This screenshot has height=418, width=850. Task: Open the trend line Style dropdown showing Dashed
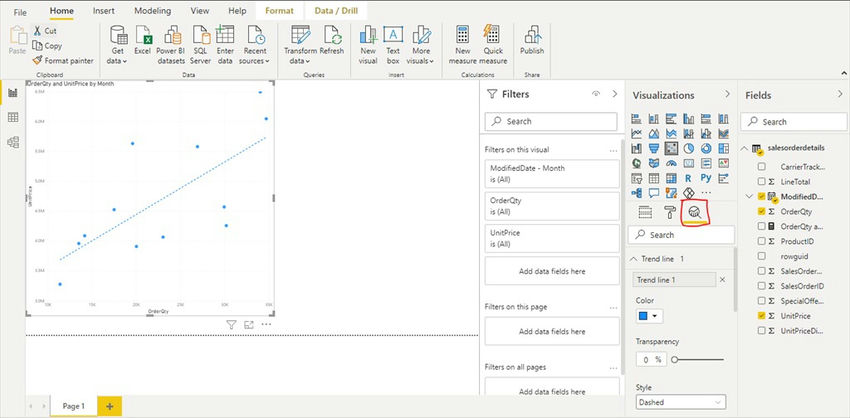tap(680, 402)
